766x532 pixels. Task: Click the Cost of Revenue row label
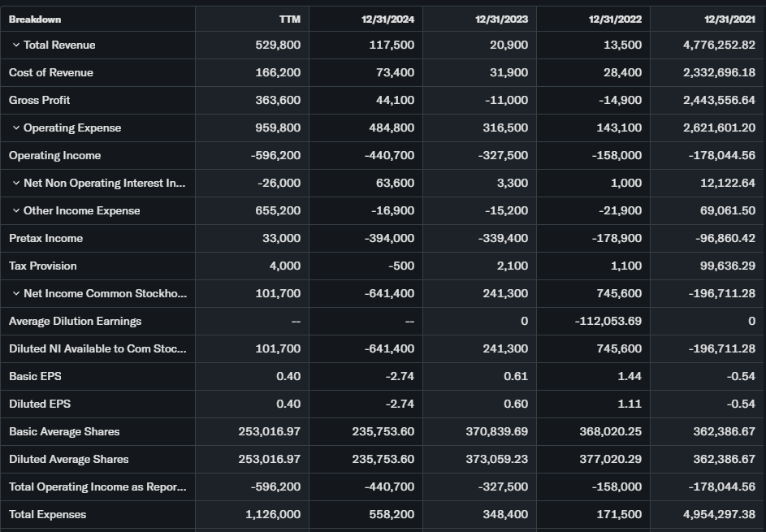pos(51,72)
